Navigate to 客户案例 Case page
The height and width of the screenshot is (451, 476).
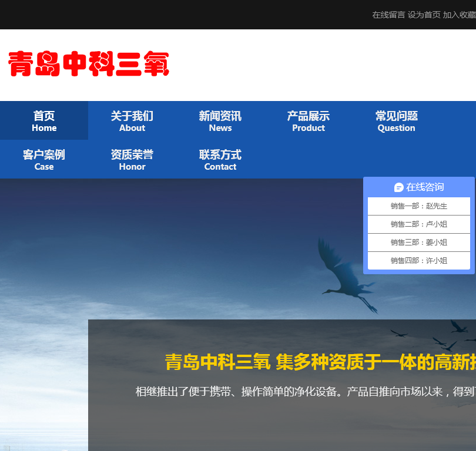44,160
